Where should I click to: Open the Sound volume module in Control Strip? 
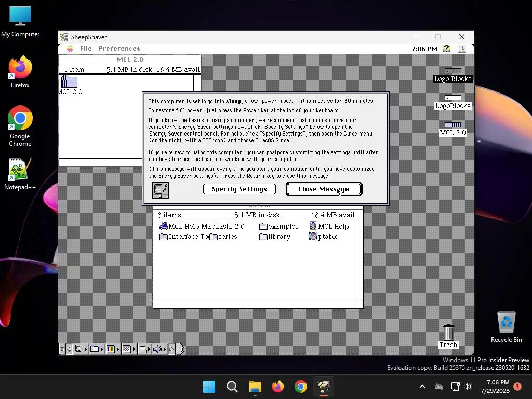click(159, 349)
